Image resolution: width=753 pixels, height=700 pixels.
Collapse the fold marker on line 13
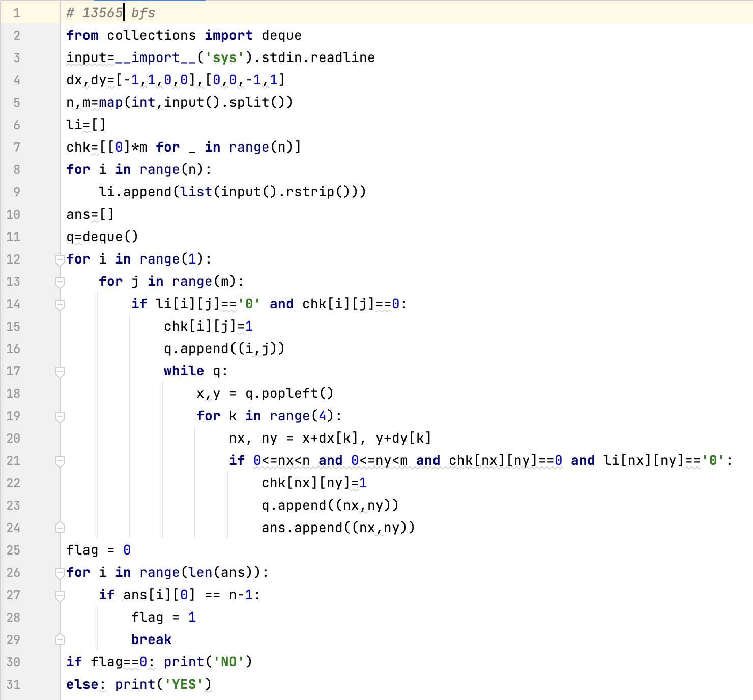tap(60, 282)
